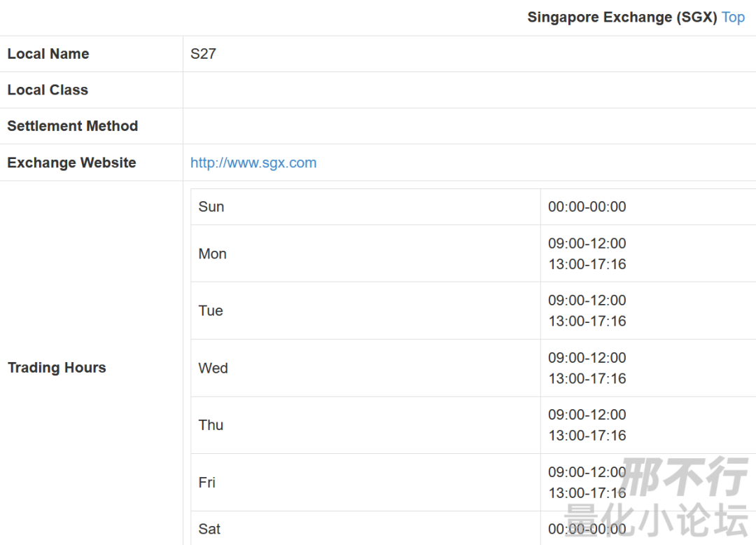The image size is (756, 545).
Task: Click the Local Class label
Action: [48, 90]
